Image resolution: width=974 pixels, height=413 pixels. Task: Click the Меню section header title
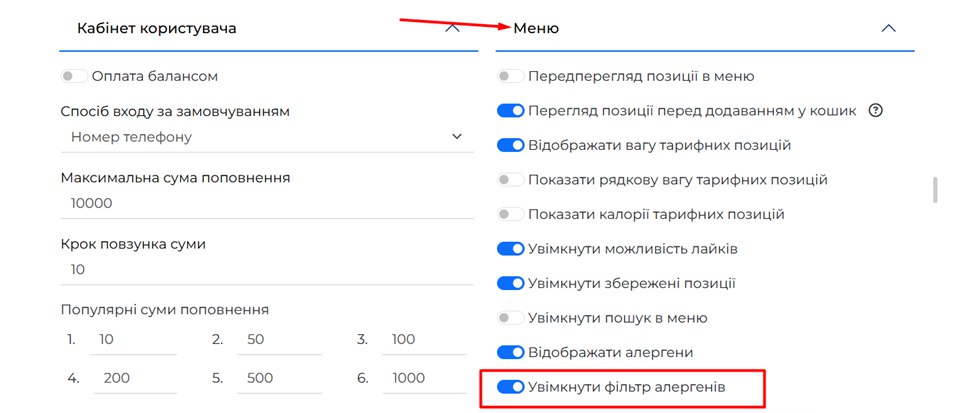536,28
